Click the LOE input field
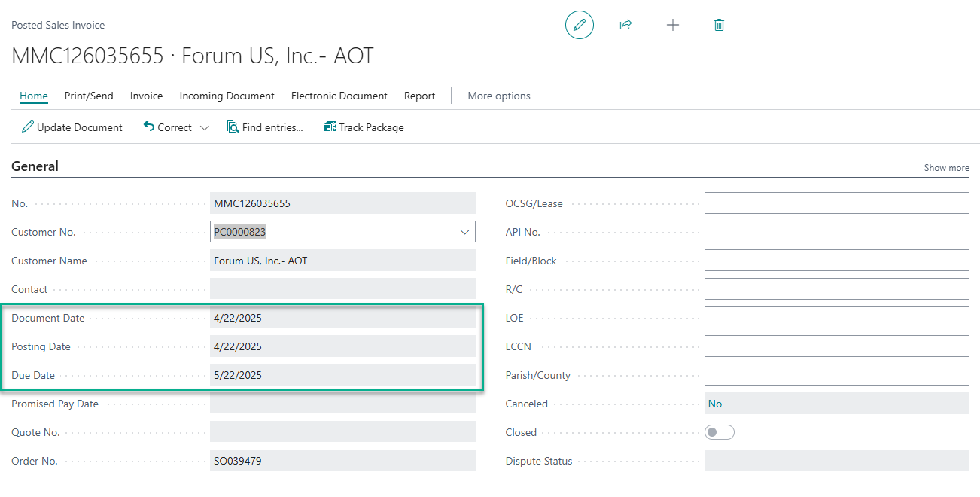This screenshot has height=497, width=980. 837,318
